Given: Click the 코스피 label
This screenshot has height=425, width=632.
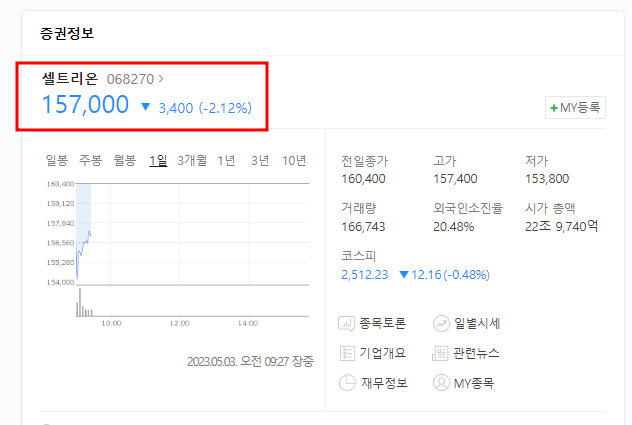Looking at the screenshot, I should click(358, 256).
